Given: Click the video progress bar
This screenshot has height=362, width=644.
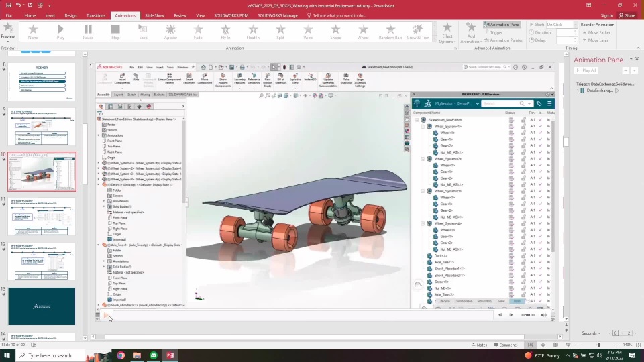Looking at the screenshot, I should [303, 315].
